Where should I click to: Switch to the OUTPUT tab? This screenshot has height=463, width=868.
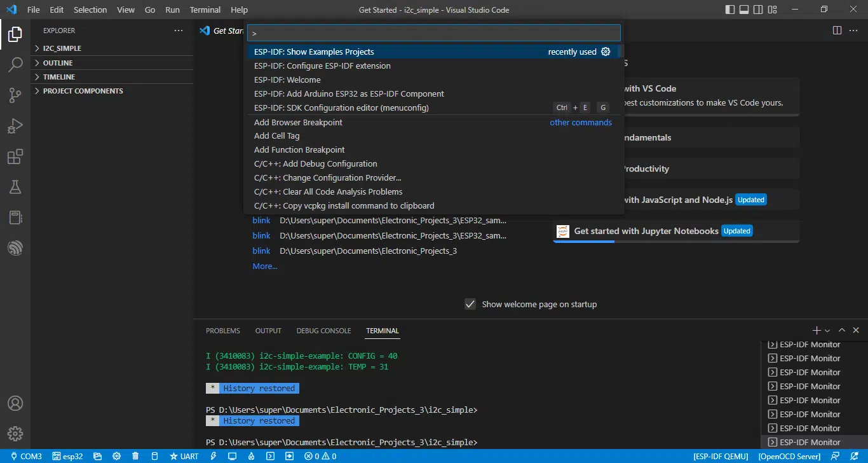tap(268, 331)
